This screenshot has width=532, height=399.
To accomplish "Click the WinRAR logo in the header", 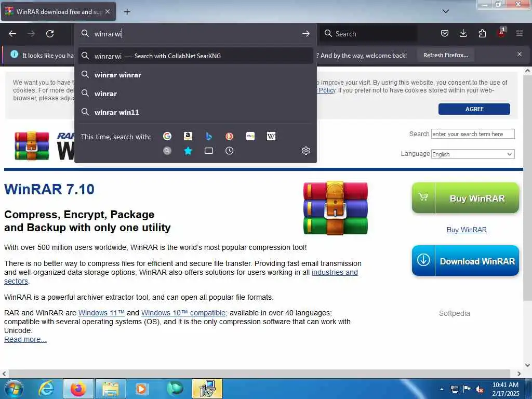I will click(32, 145).
